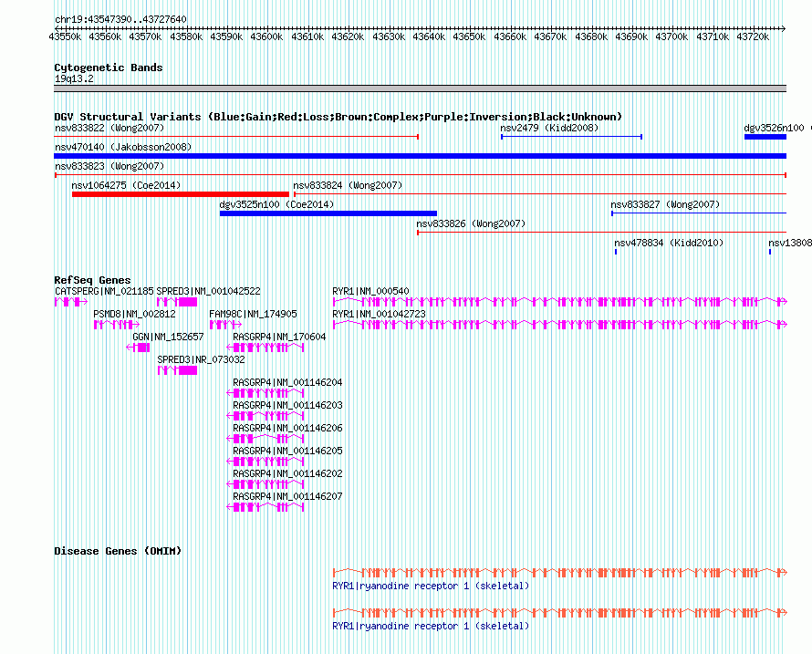The height and width of the screenshot is (654, 812).
Task: Click the RASGRP4|NM_001146202 transcript label
Action: click(x=287, y=473)
